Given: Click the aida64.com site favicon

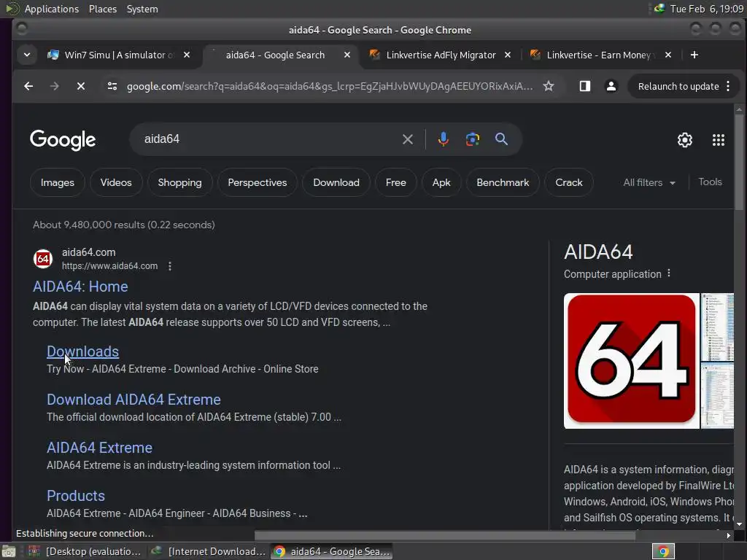Looking at the screenshot, I should 43,259.
